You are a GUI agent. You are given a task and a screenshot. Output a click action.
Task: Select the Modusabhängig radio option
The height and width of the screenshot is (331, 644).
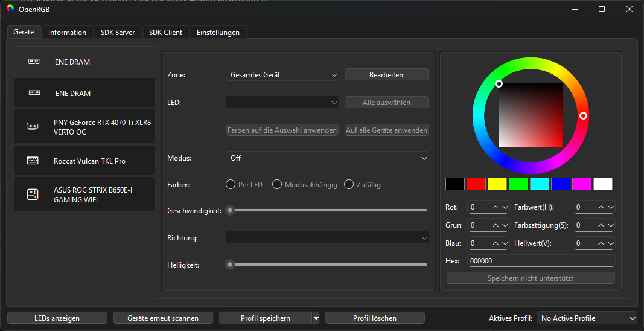pyautogui.click(x=277, y=185)
